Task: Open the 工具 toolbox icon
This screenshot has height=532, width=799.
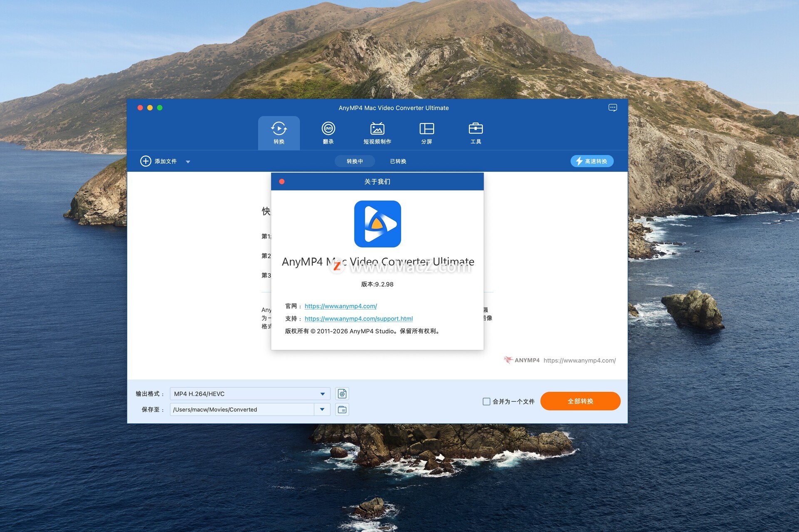Action: click(x=476, y=129)
